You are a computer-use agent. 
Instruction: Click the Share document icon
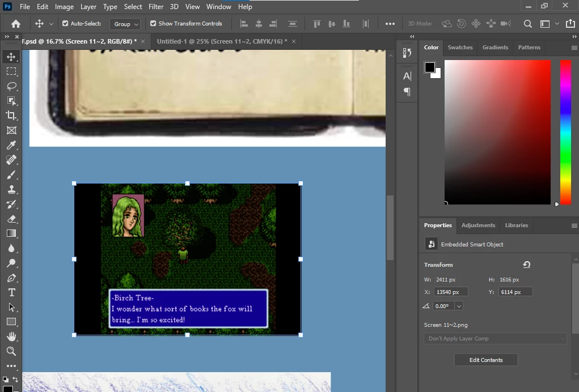tap(570, 24)
